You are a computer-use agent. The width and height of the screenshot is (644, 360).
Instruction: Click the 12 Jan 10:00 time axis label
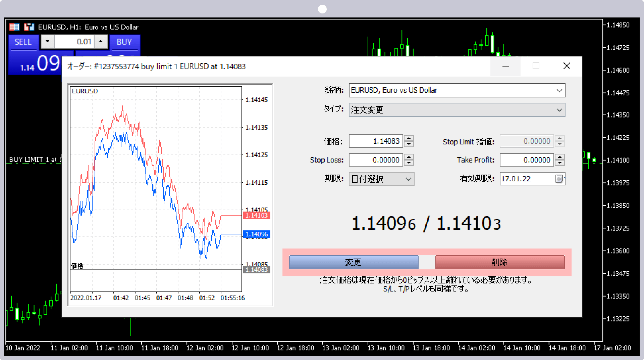(250, 348)
